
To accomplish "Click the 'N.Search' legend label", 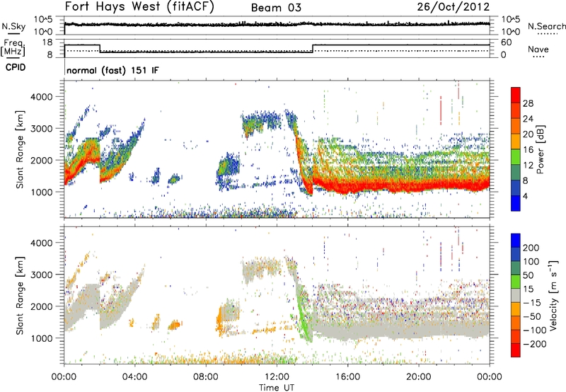I will (x=546, y=26).
